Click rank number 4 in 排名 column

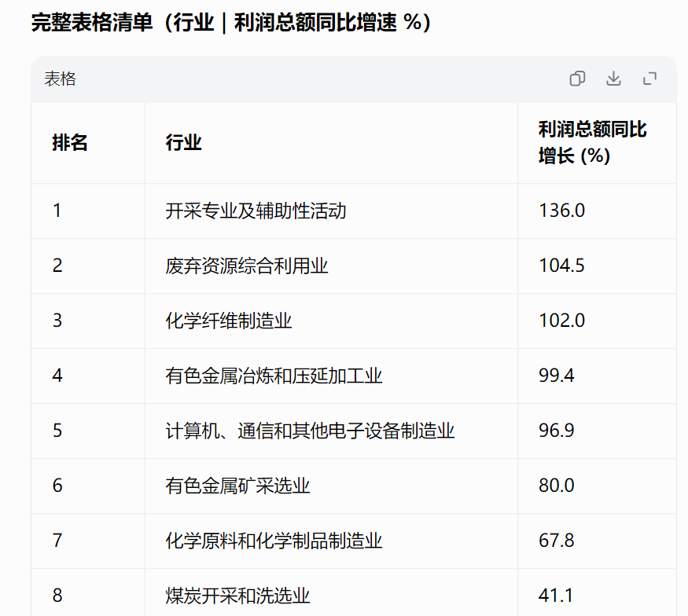point(57,376)
